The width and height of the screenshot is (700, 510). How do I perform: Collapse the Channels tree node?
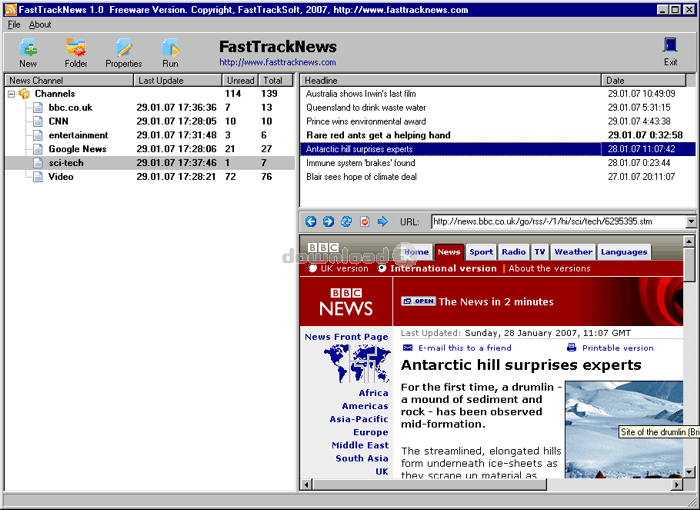coord(12,94)
